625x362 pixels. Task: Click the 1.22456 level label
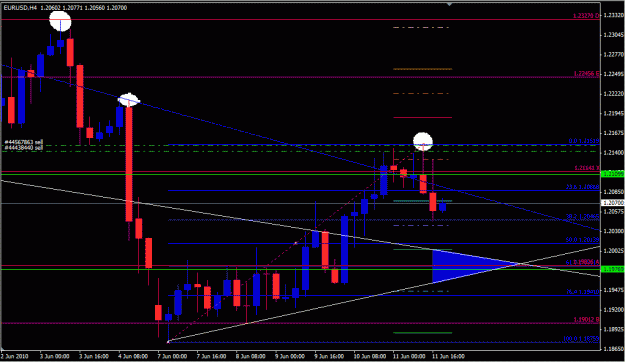point(586,73)
